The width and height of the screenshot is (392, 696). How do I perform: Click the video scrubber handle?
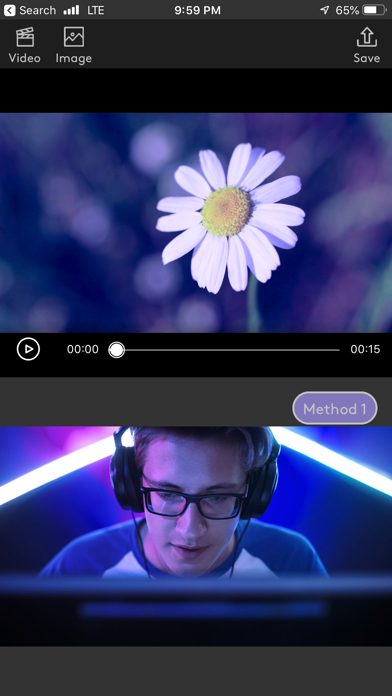click(x=116, y=350)
